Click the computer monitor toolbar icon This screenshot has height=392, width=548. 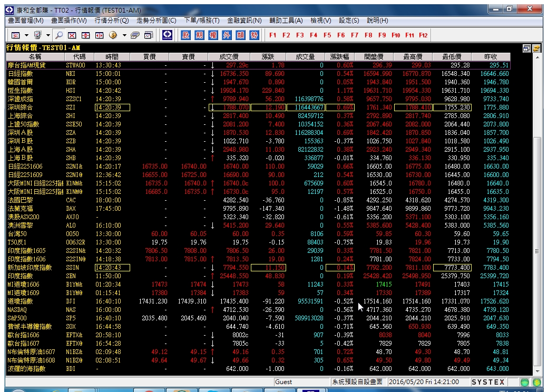(37, 35)
